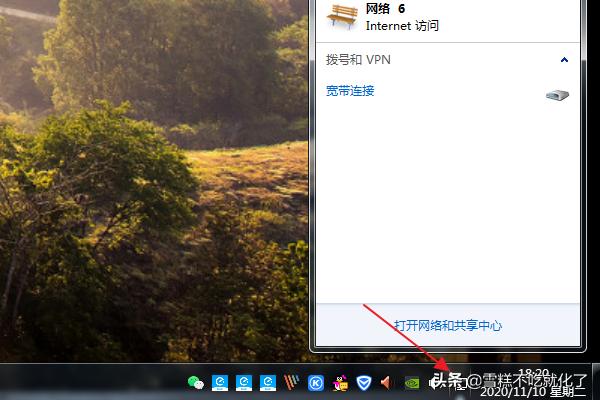Open the Kugou blue K tray icon

pos(316,382)
